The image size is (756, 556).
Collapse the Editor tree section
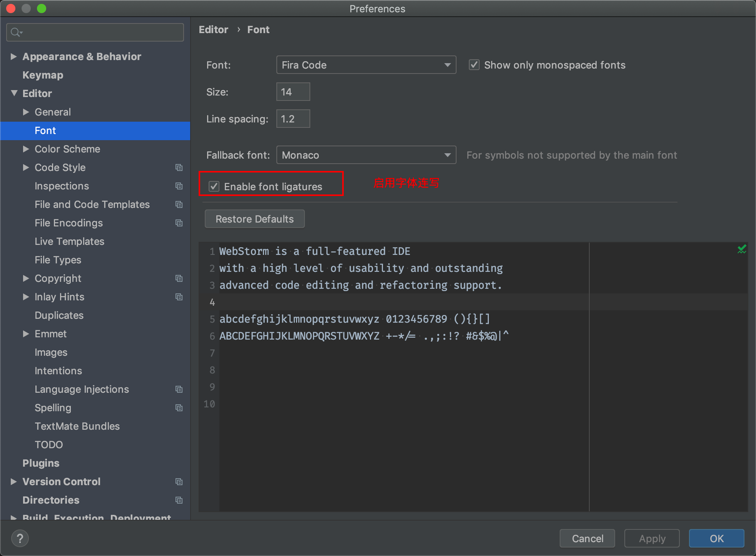tap(14, 94)
